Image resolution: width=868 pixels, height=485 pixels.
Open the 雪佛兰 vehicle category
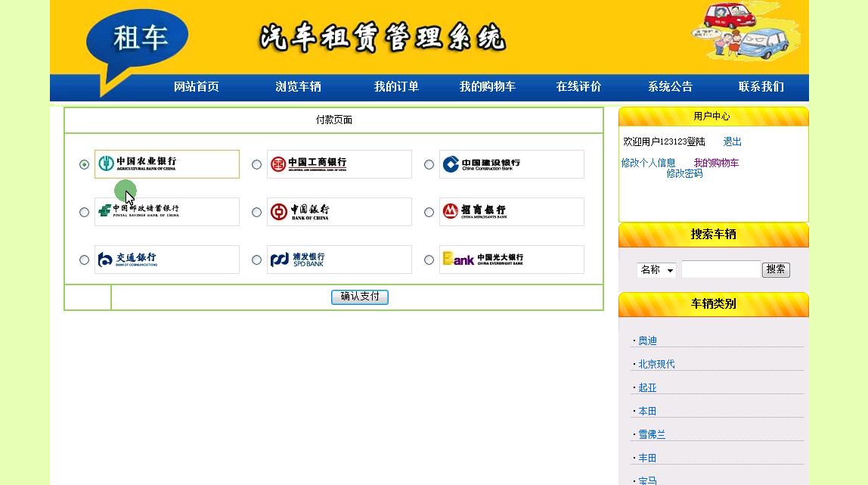click(x=652, y=434)
